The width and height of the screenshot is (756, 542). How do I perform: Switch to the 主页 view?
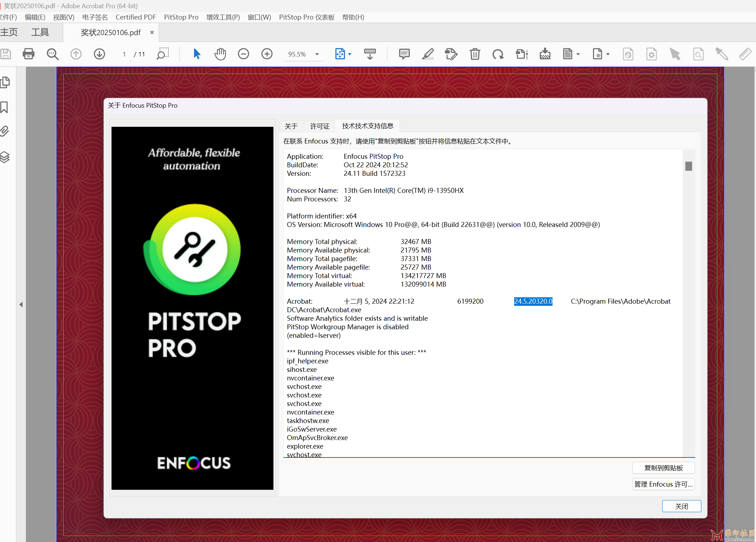tap(9, 32)
